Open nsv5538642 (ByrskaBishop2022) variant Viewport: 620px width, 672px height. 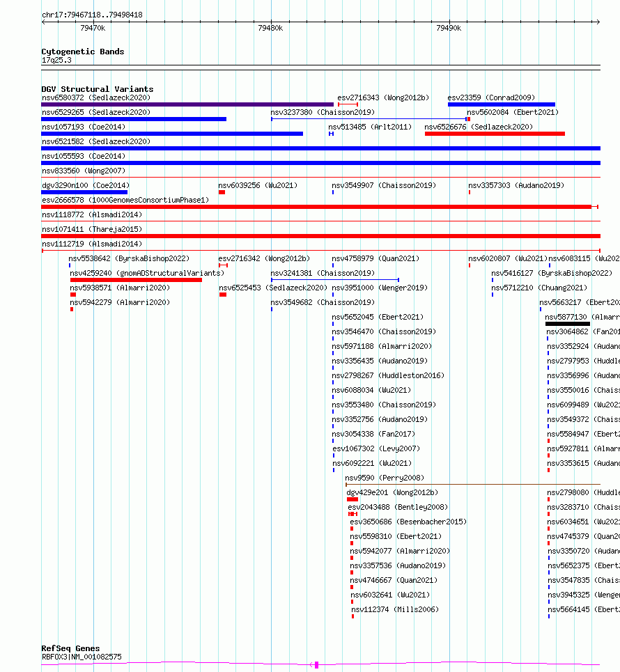(x=129, y=258)
